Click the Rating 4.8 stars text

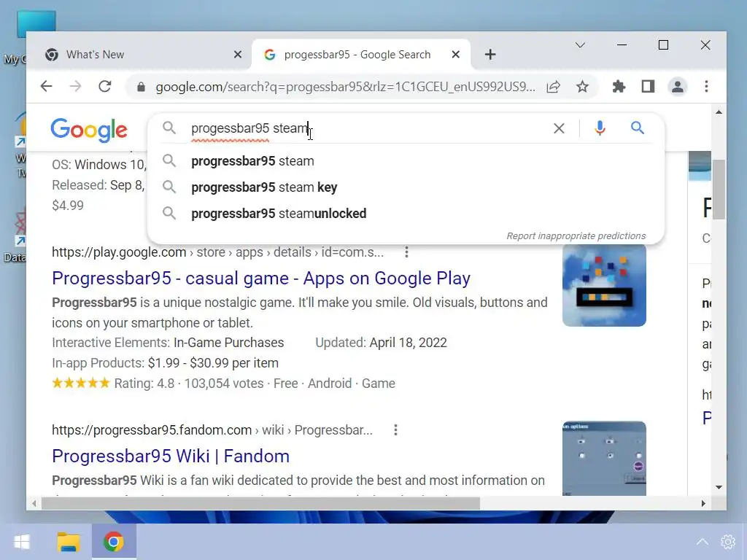tap(113, 384)
